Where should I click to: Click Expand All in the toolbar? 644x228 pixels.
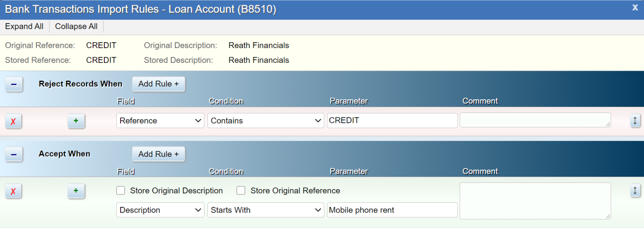24,26
